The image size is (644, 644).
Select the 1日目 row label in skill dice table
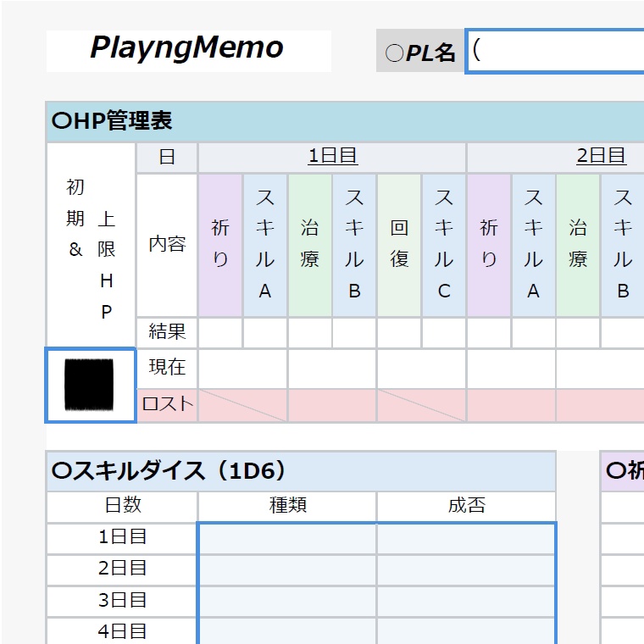(122, 538)
